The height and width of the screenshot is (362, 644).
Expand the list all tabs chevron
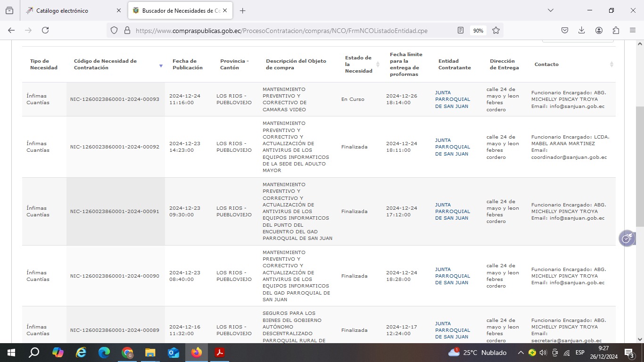(550, 10)
